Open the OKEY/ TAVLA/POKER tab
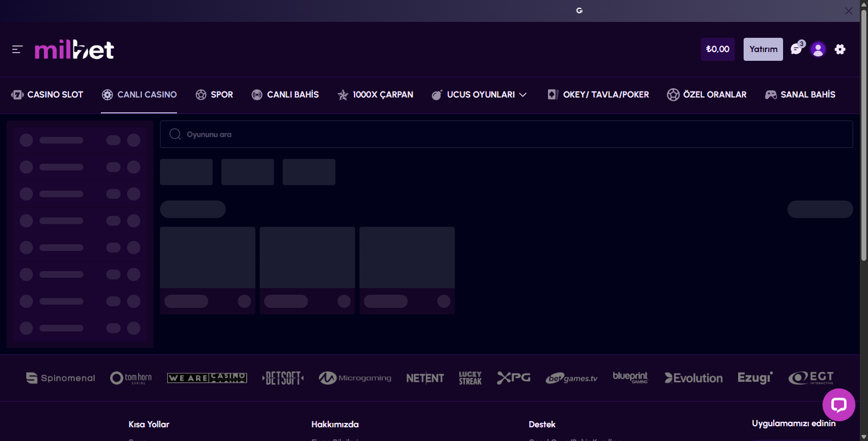 tap(598, 95)
